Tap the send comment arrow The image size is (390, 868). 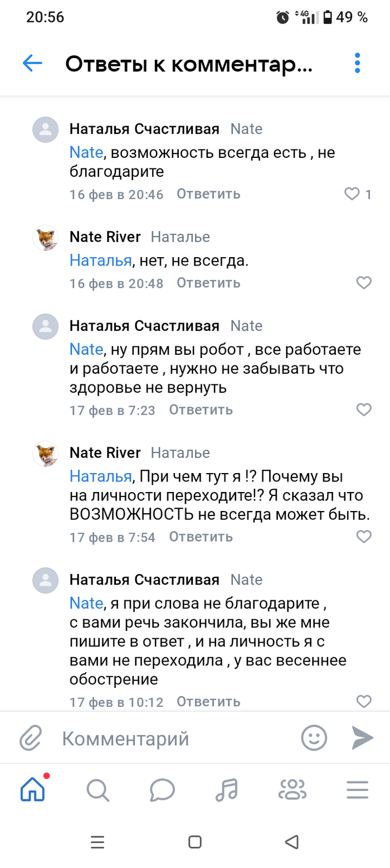coord(363,738)
